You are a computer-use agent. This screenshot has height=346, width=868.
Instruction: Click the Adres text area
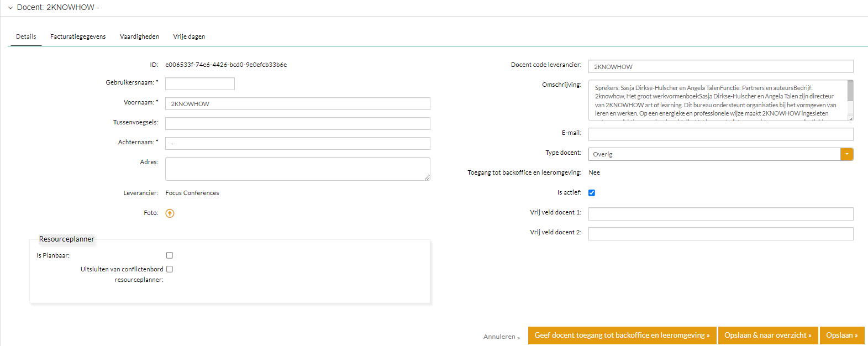(297, 169)
